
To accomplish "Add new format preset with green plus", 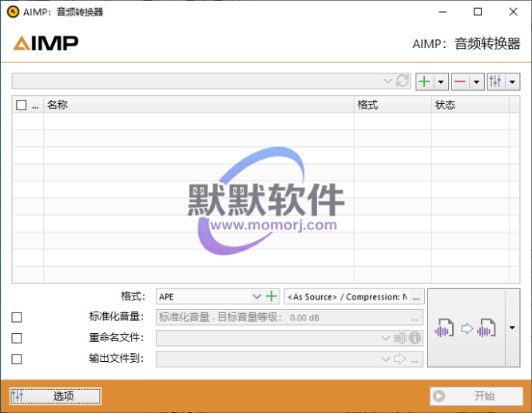I will pyautogui.click(x=272, y=296).
